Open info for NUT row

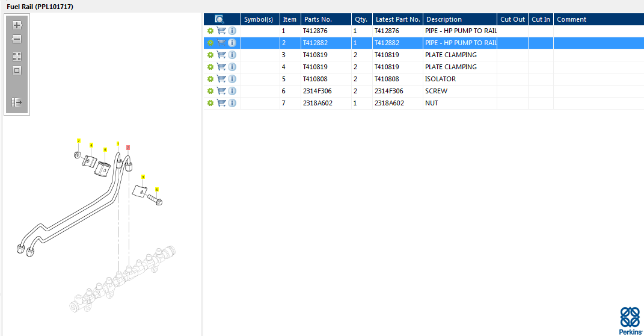[x=232, y=103]
